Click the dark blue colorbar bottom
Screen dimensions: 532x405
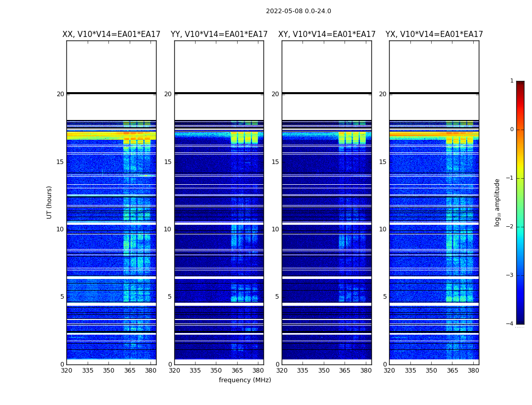coord(520,318)
